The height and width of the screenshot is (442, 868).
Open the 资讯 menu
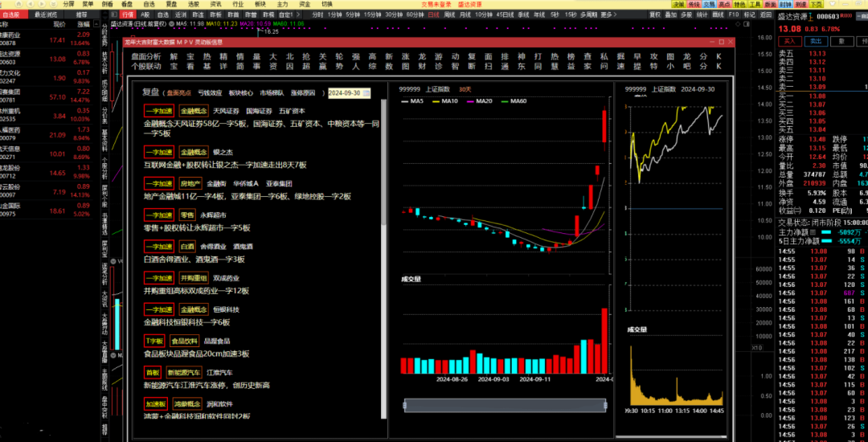(x=216, y=4)
